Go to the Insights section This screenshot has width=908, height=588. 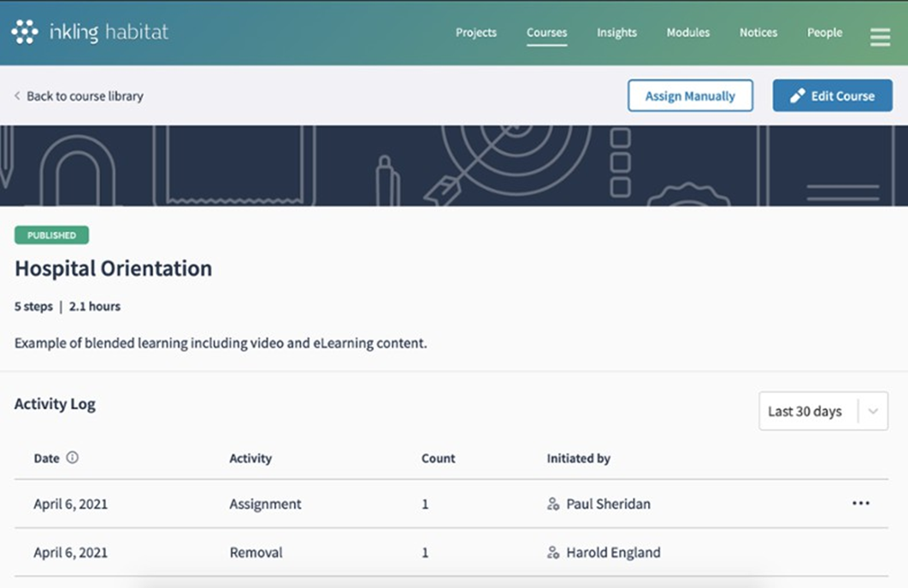[x=616, y=32]
